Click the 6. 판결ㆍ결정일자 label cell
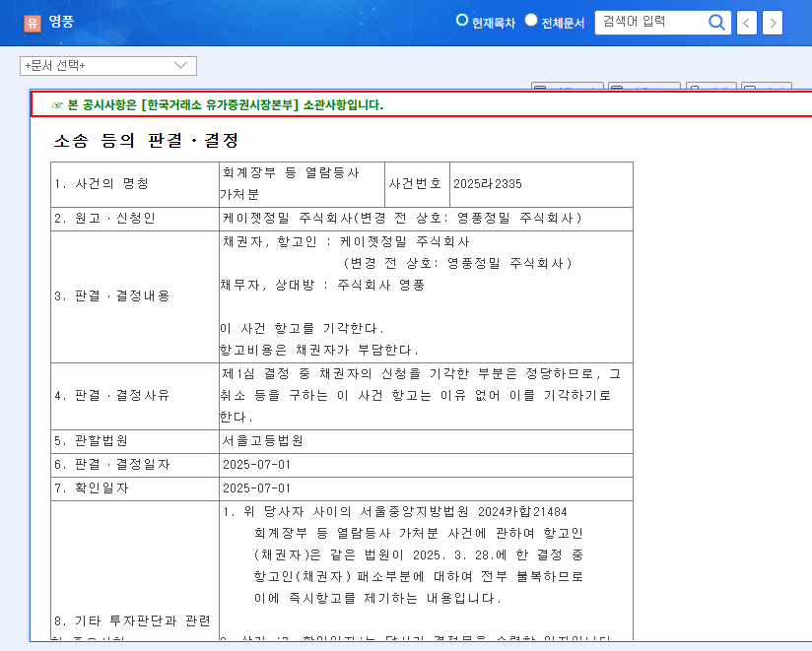 135,465
